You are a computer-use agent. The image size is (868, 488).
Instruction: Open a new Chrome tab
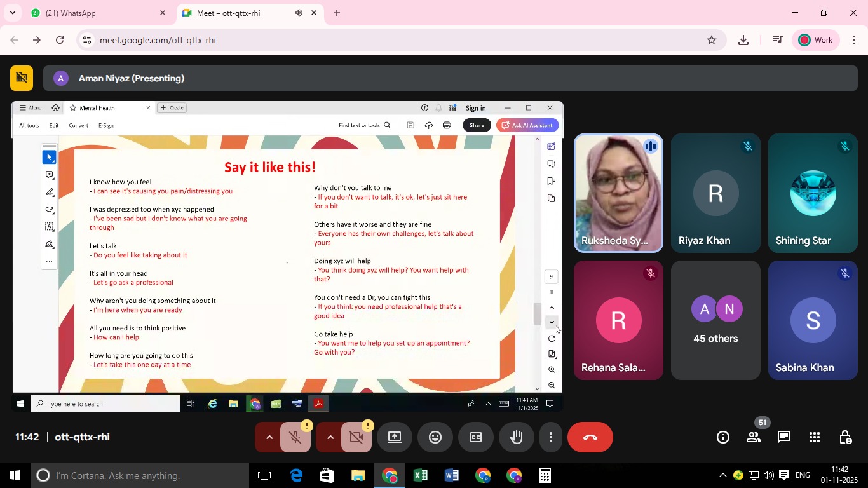[337, 13]
